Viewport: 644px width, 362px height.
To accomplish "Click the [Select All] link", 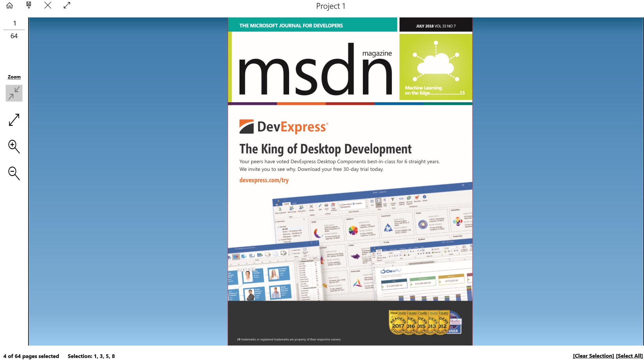I will (x=629, y=356).
